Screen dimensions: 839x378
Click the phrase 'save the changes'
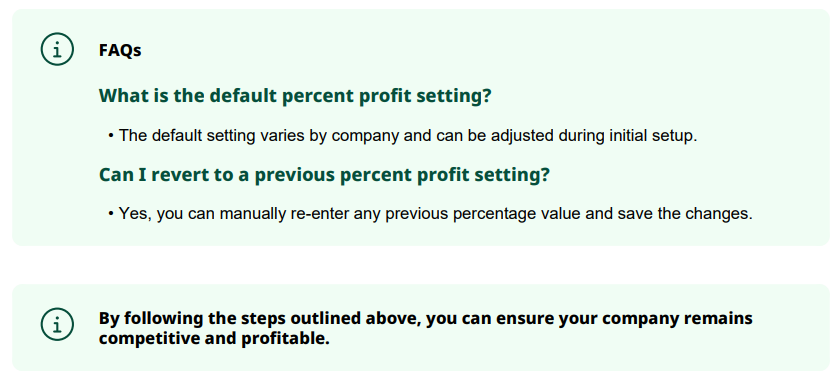[x=685, y=214]
